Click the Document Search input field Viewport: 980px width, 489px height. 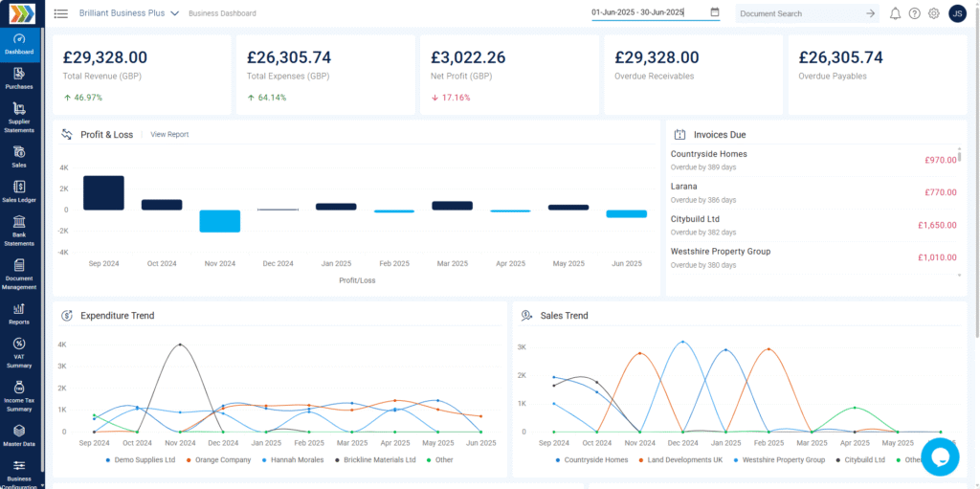(798, 13)
